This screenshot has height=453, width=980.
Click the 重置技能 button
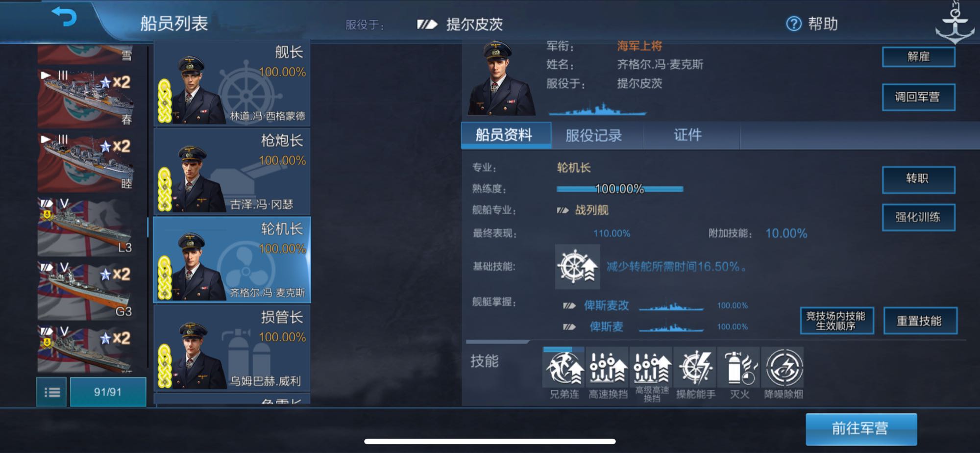[x=920, y=321]
